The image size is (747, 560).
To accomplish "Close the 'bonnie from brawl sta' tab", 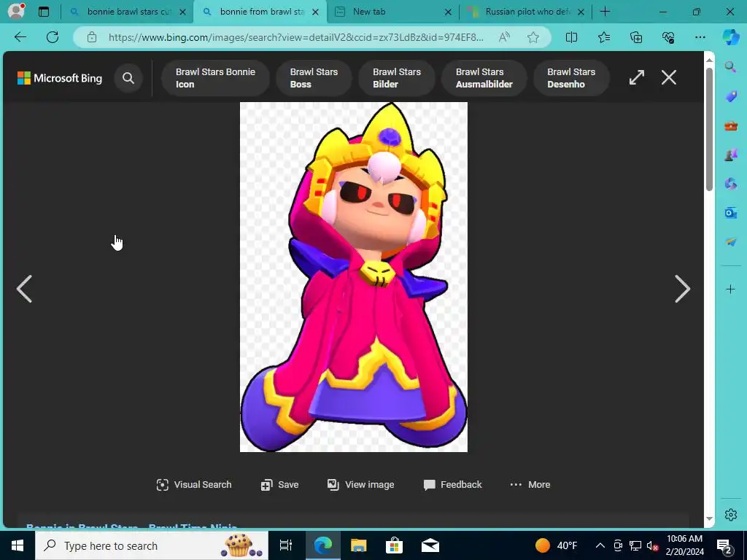I will pyautogui.click(x=315, y=12).
